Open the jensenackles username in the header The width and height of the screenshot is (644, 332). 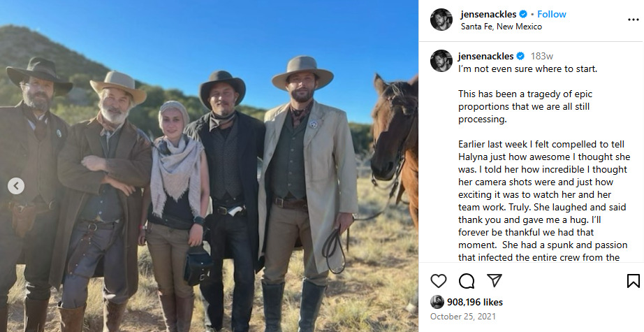click(x=488, y=15)
